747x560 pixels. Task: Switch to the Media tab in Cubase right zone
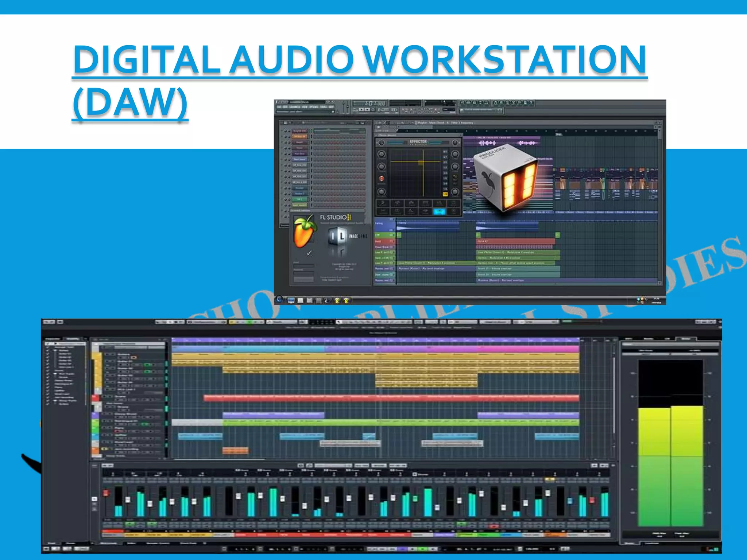pyautogui.click(x=649, y=339)
